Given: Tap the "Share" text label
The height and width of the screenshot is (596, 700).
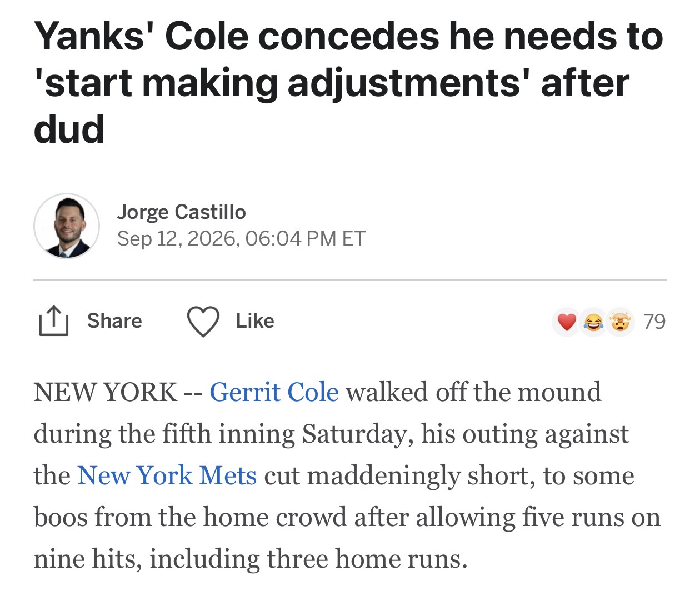Looking at the screenshot, I should [x=114, y=321].
